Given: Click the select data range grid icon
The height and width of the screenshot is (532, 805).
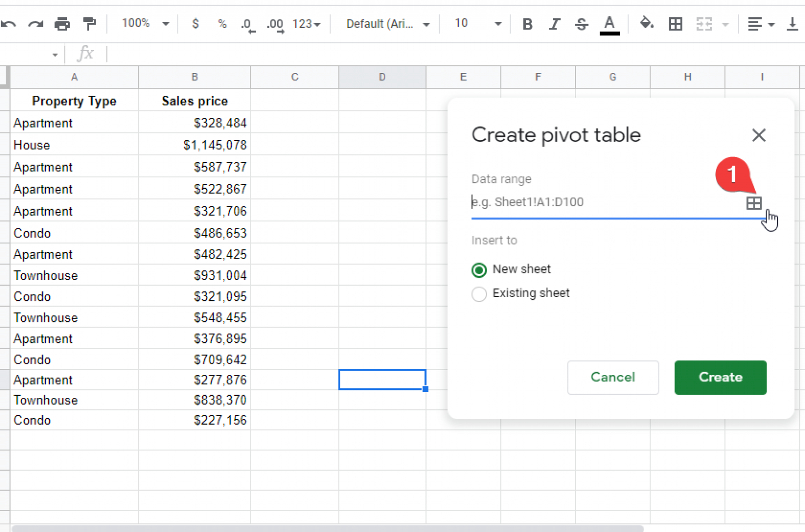Looking at the screenshot, I should coord(754,203).
